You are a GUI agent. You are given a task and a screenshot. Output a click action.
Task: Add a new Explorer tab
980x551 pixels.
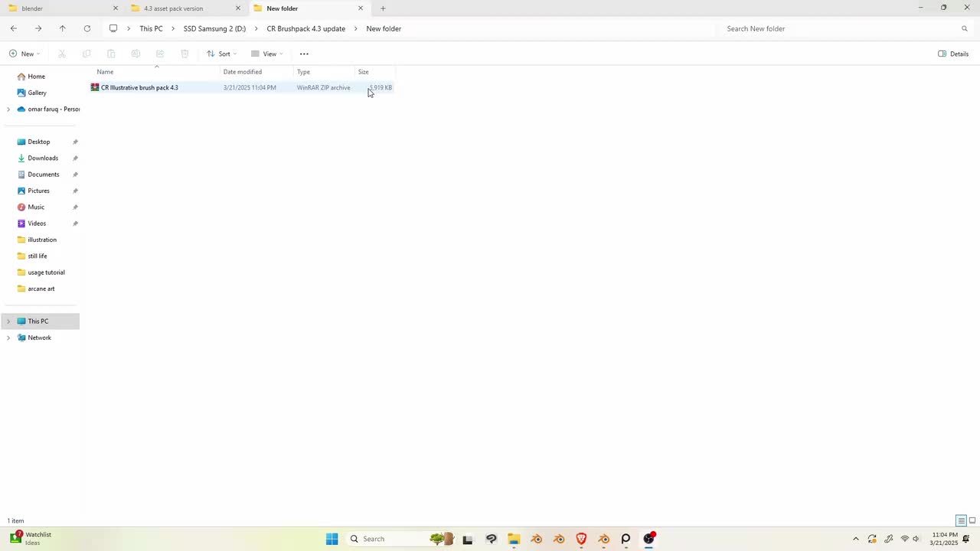383,8
